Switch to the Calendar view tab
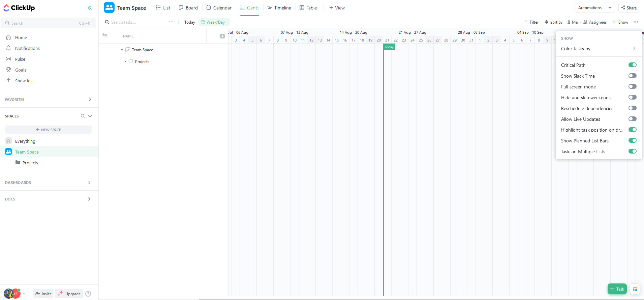 point(219,8)
